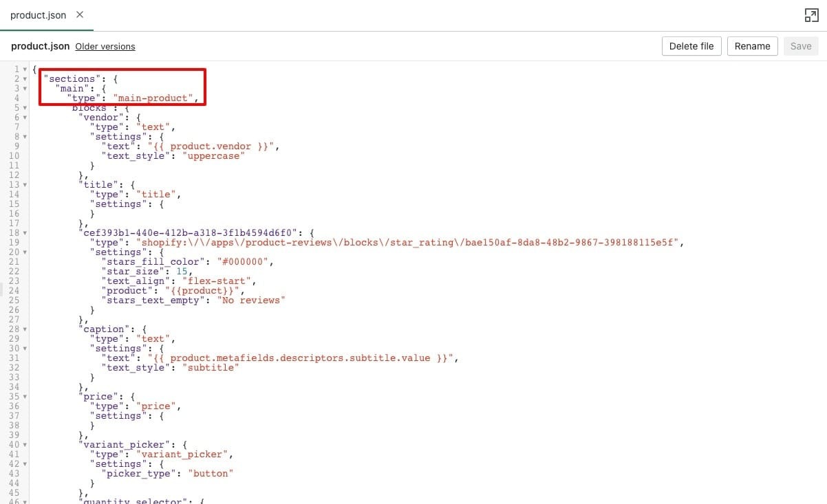Collapse the main object on line 3
Image resolution: width=827 pixels, height=504 pixels.
coord(25,88)
